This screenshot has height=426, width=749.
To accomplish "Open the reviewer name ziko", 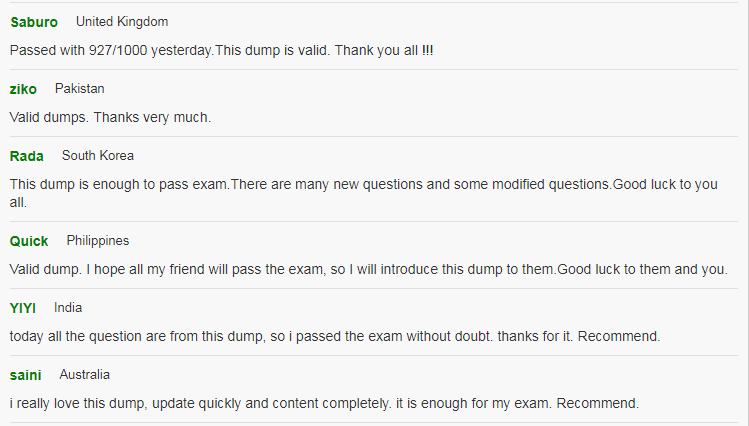I will pos(23,89).
